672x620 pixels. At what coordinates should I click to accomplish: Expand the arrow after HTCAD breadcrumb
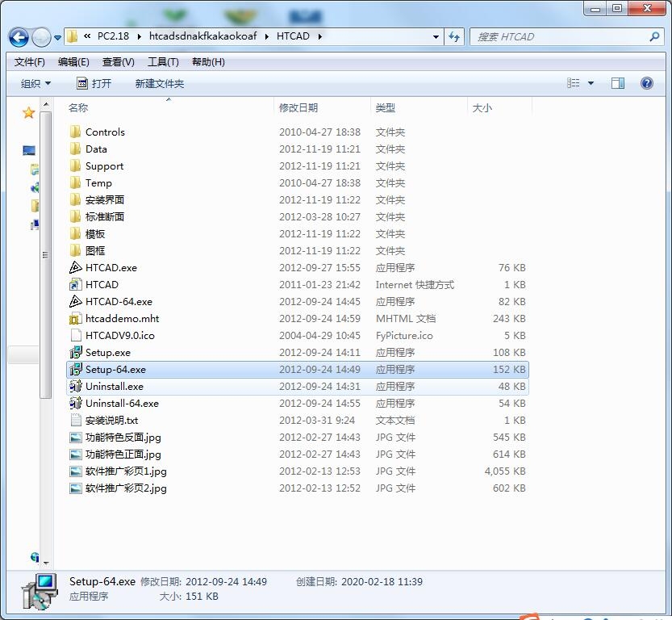point(319,36)
